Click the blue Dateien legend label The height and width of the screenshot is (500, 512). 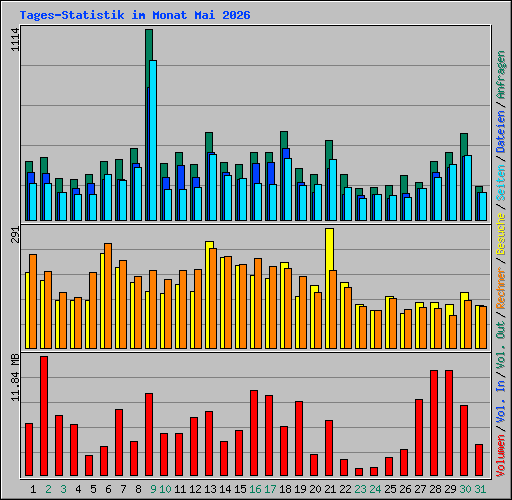point(500,131)
